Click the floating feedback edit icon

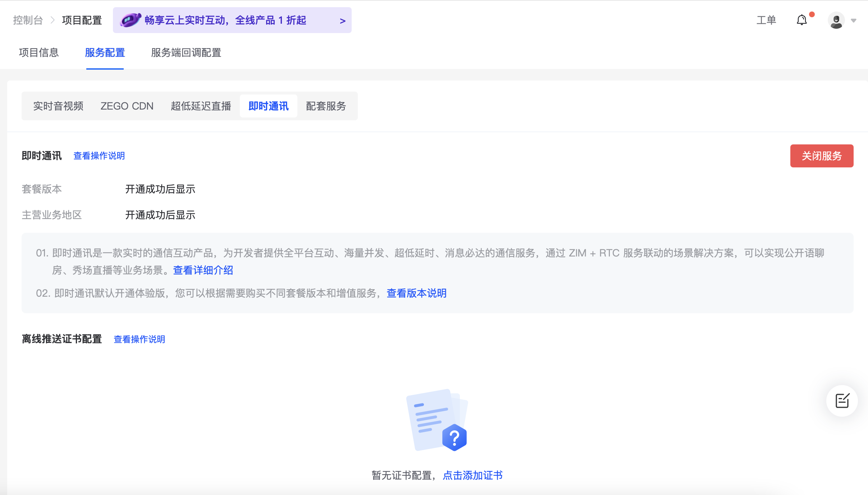(x=842, y=401)
